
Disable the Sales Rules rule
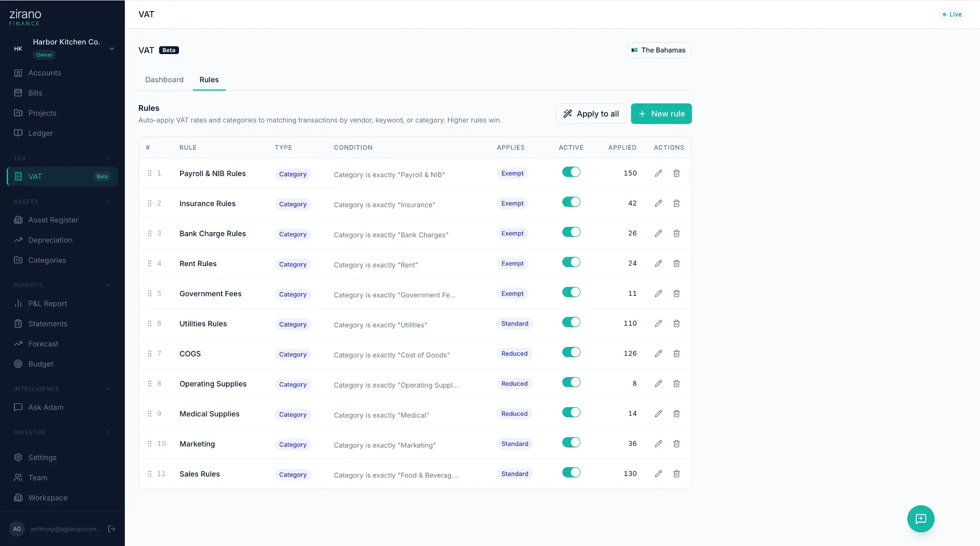pos(571,472)
